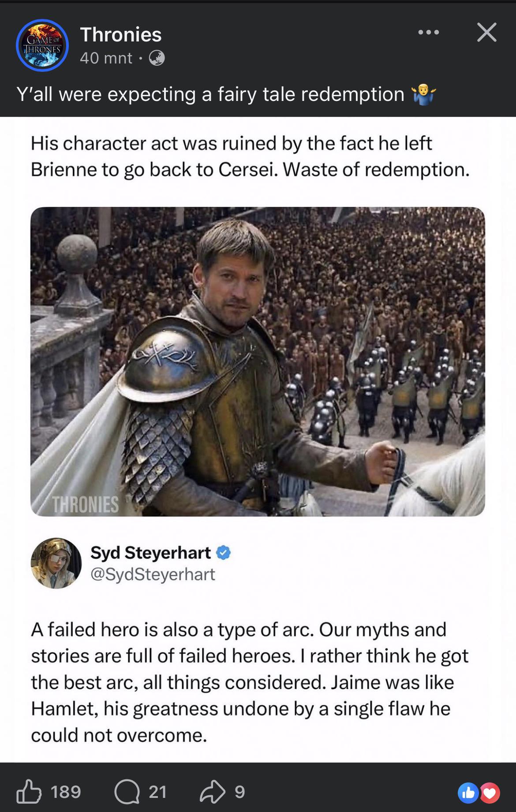Click the blue verified badge
516x812 pixels.
coord(224,552)
